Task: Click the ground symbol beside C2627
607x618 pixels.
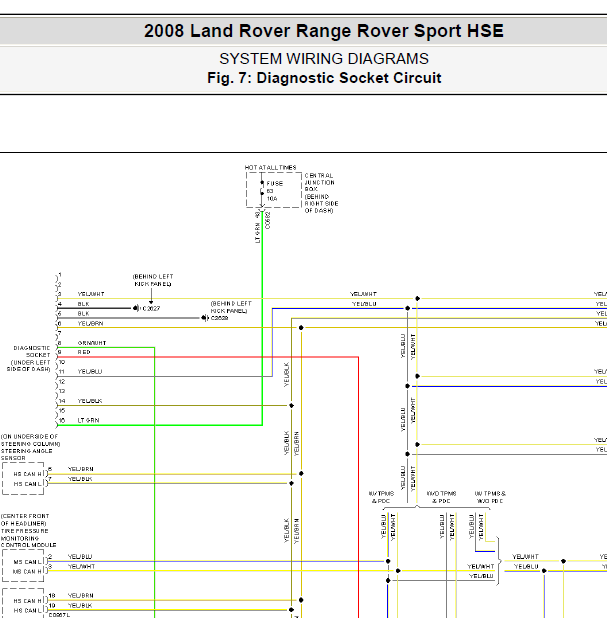Action: [136, 308]
